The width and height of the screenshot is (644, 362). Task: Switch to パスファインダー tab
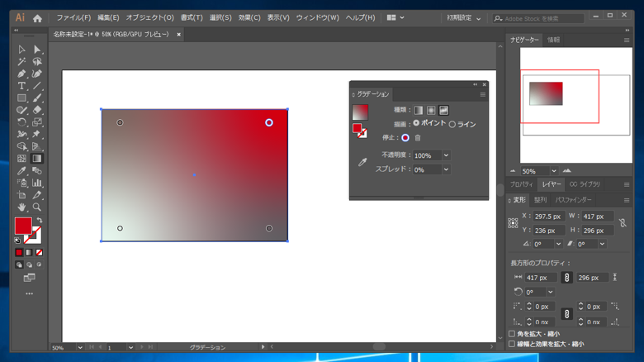pyautogui.click(x=573, y=200)
